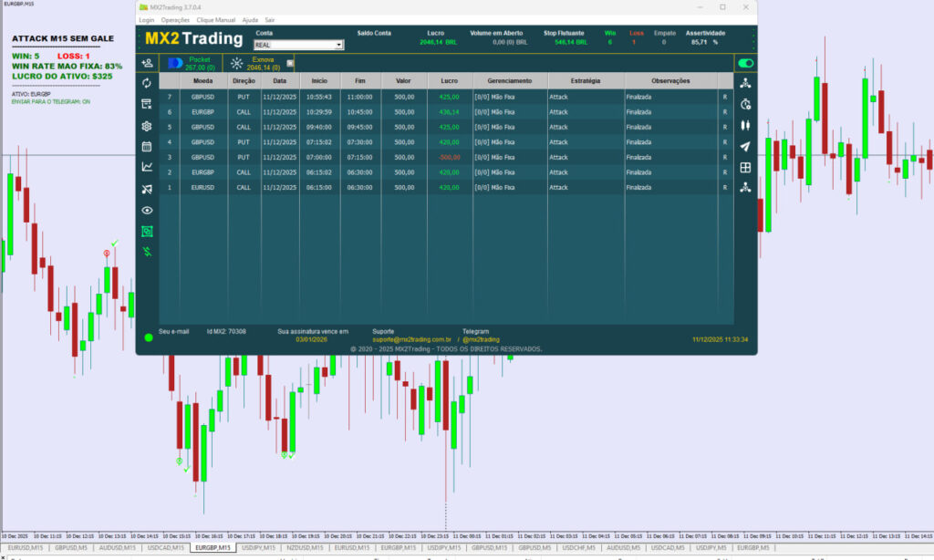Open the calendar icon in left sidebar
The width and height of the screenshot is (934, 560).
147,146
